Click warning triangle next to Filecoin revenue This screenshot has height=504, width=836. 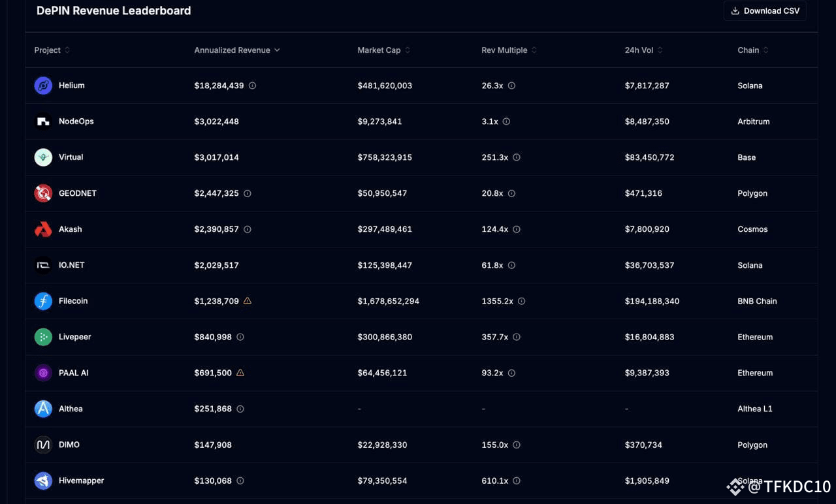pos(247,301)
